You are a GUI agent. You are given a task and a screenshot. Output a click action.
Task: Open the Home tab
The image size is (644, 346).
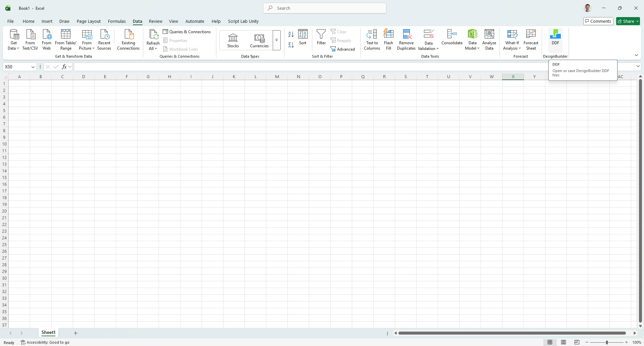[29, 21]
